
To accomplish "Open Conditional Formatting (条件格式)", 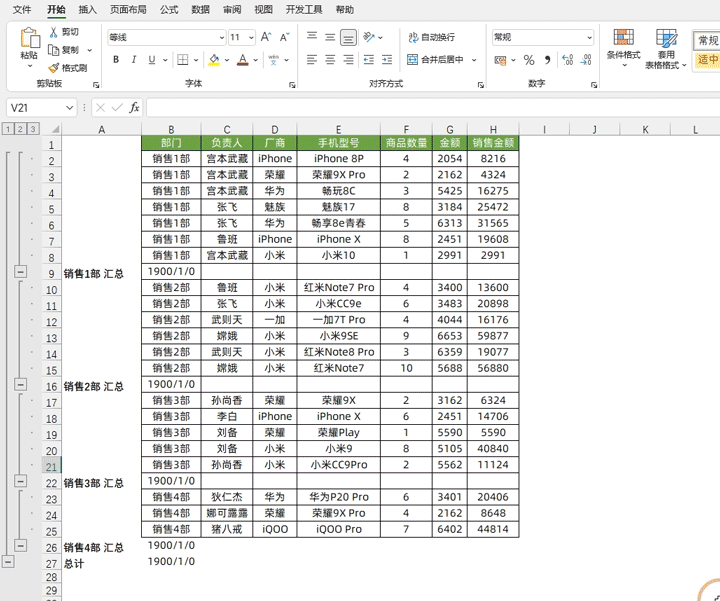I will 624,47.
